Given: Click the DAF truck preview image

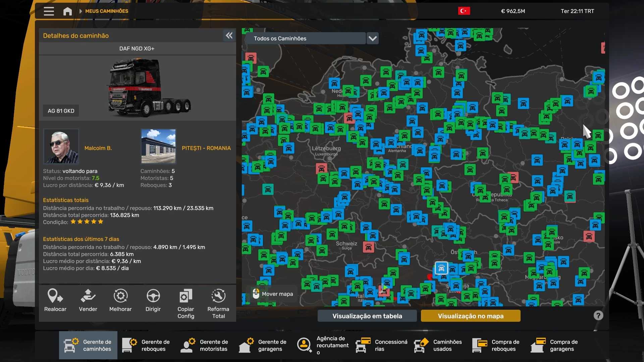Looking at the screenshot, I should click(150, 87).
